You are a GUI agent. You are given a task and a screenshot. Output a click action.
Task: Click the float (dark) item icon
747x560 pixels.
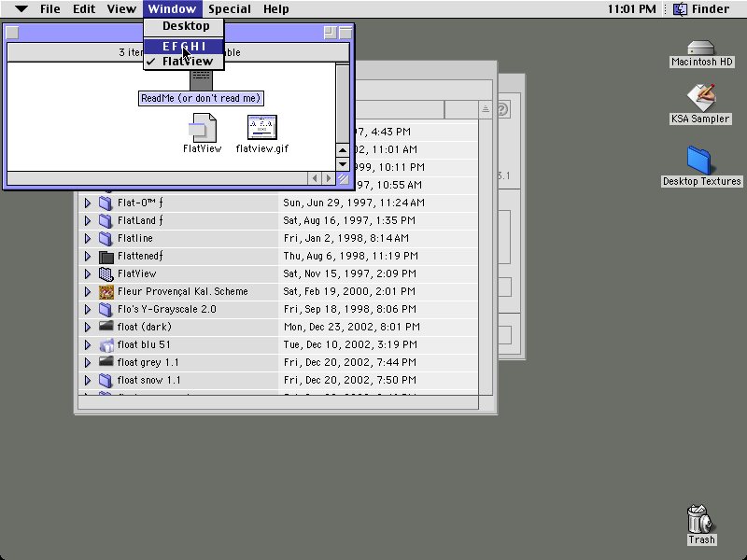point(106,326)
